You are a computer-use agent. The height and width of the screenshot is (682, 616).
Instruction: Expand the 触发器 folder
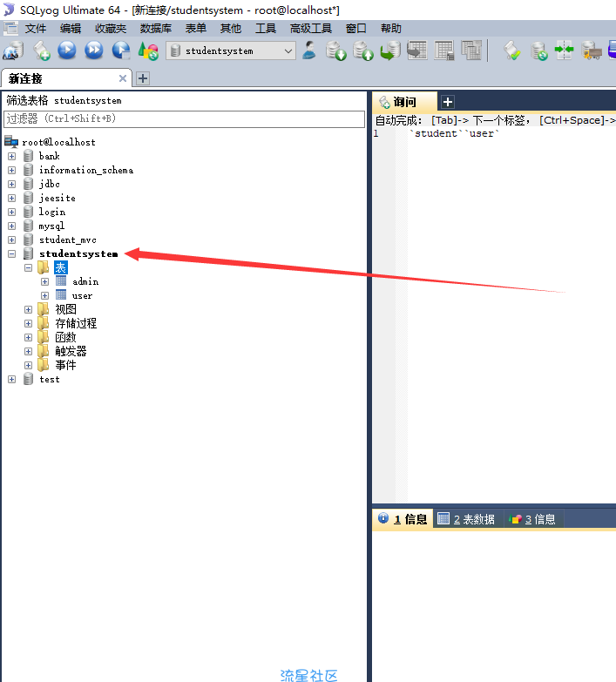pyautogui.click(x=28, y=351)
